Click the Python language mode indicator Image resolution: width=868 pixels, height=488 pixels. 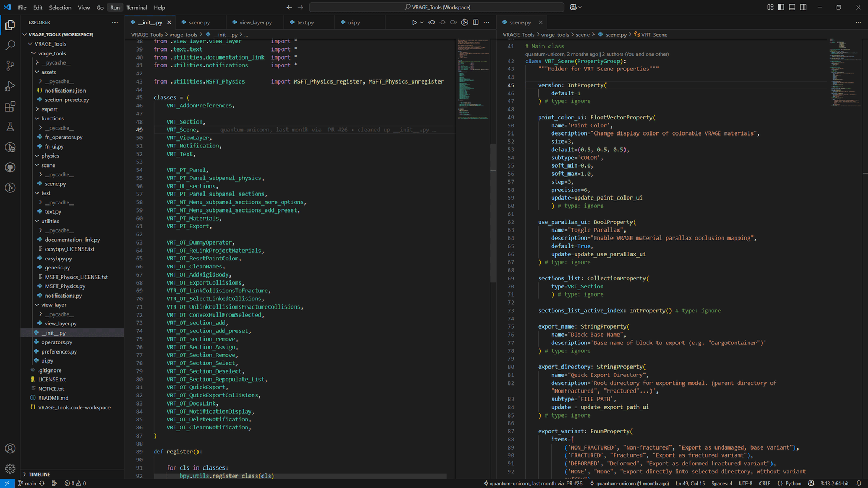pyautogui.click(x=793, y=484)
